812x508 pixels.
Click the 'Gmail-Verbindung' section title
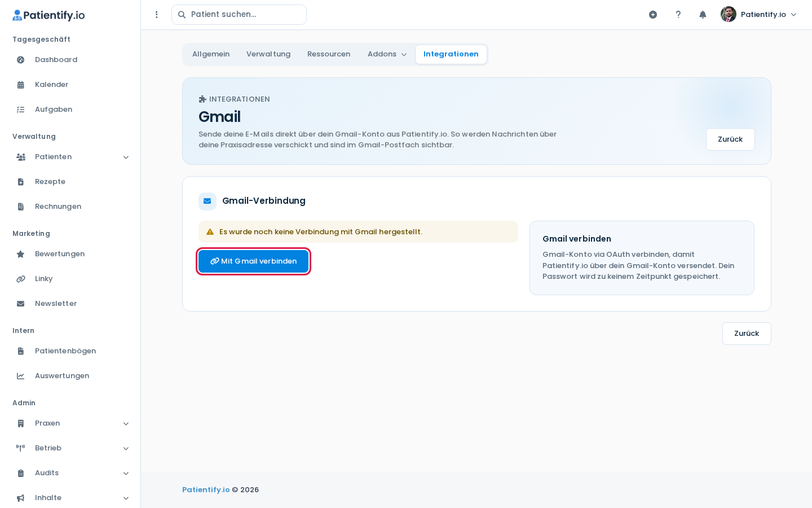[x=264, y=201]
